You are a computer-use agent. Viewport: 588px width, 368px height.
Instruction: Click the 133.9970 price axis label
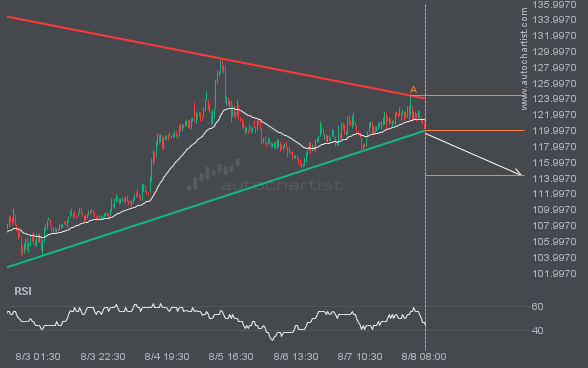[x=554, y=20]
